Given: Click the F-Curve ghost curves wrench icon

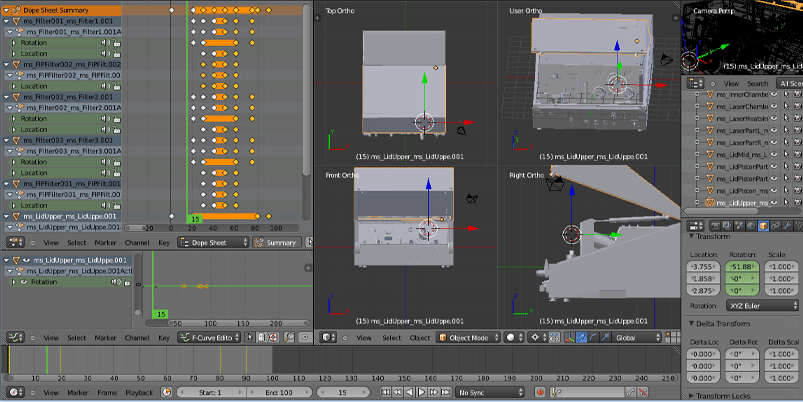Looking at the screenshot, I should click(289, 337).
